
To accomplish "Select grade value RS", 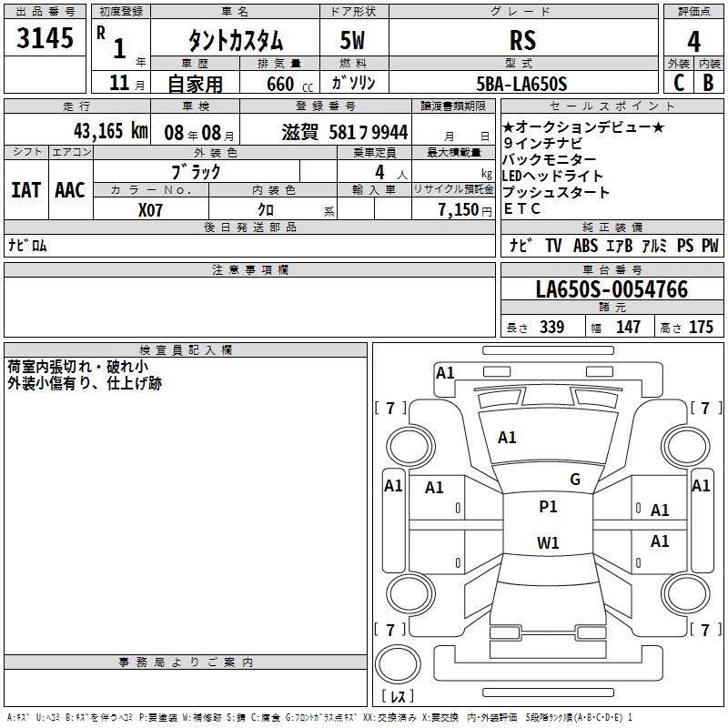I will 522,40.
